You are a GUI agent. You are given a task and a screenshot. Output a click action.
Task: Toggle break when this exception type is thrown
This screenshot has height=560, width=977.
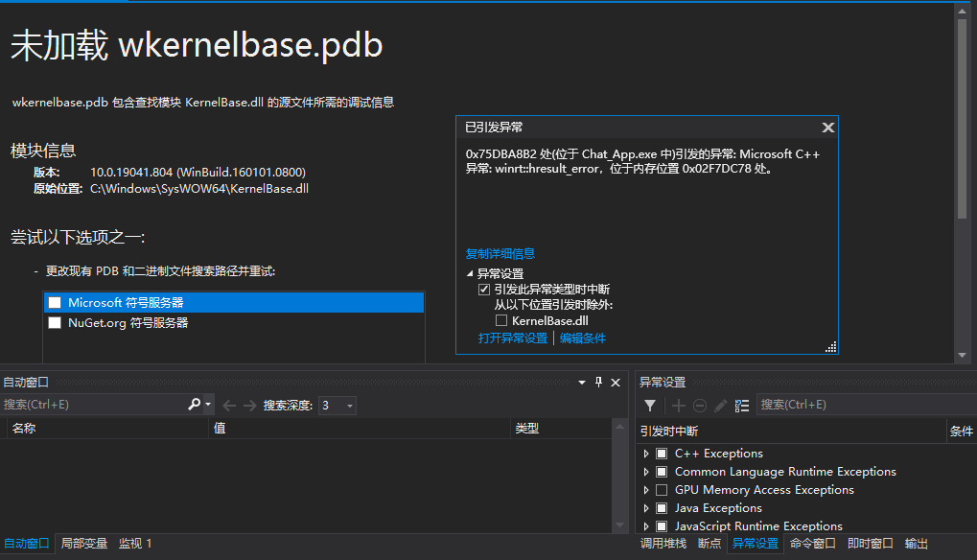click(x=484, y=289)
